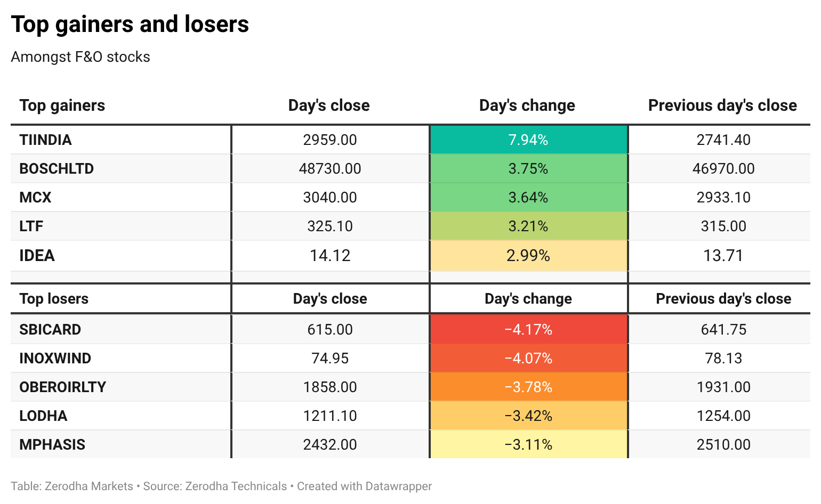This screenshot has width=821, height=504.
Task: Select the MCX stock name
Action: point(35,198)
